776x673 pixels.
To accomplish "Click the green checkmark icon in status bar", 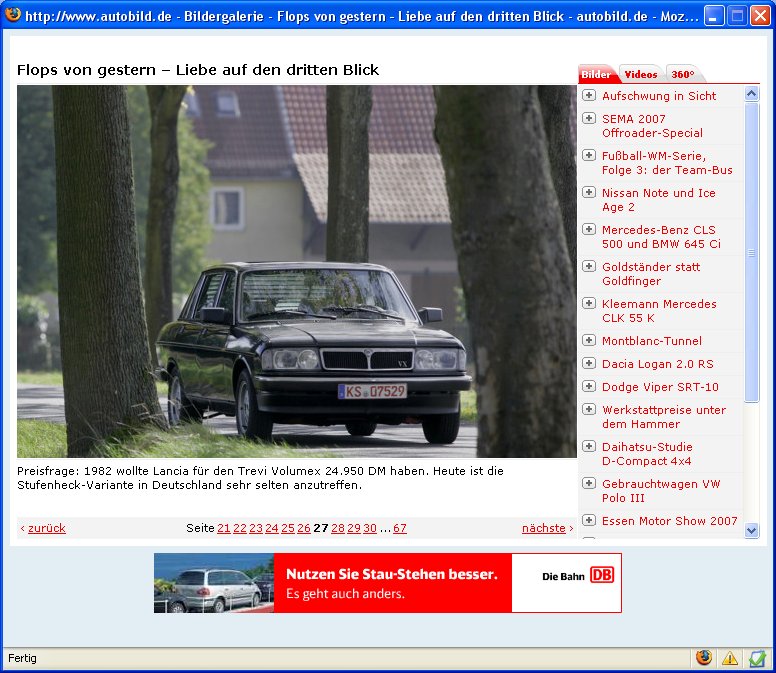I will pos(757,658).
